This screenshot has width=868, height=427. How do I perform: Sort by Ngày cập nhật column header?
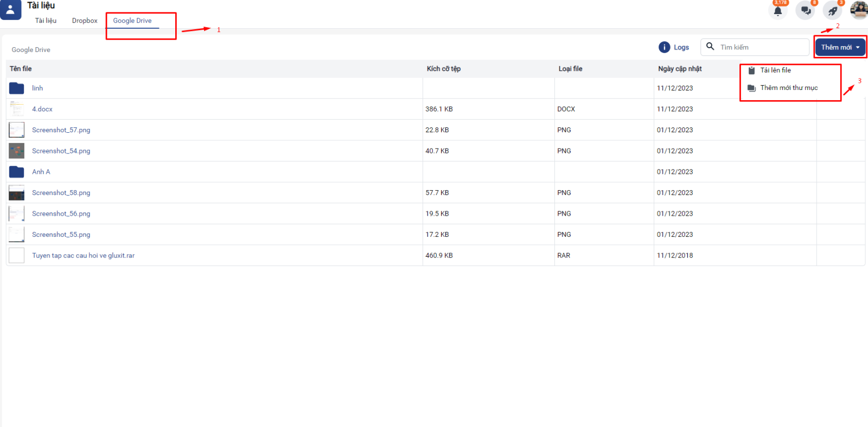click(680, 69)
